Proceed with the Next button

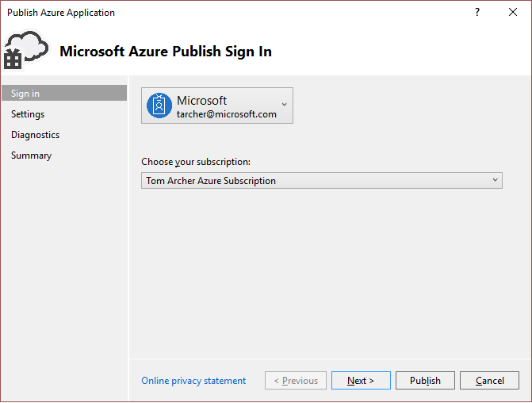[361, 381]
